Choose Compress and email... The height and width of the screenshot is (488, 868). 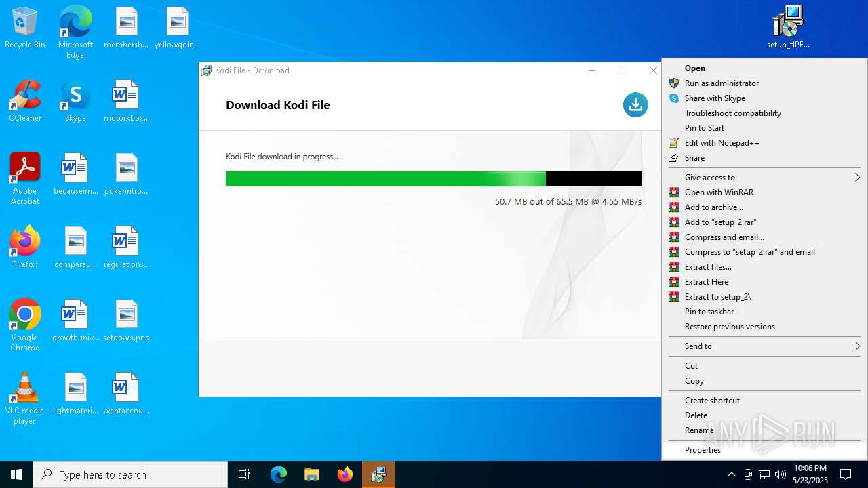click(764, 237)
